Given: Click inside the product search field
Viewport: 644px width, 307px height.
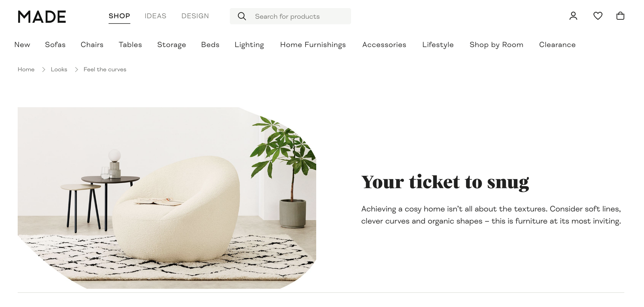Looking at the screenshot, I should [x=290, y=16].
